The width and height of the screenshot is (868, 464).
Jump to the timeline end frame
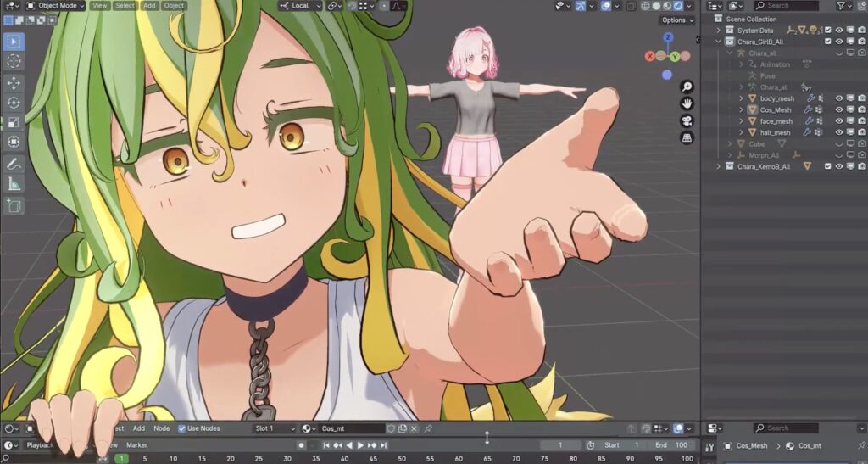(383, 445)
